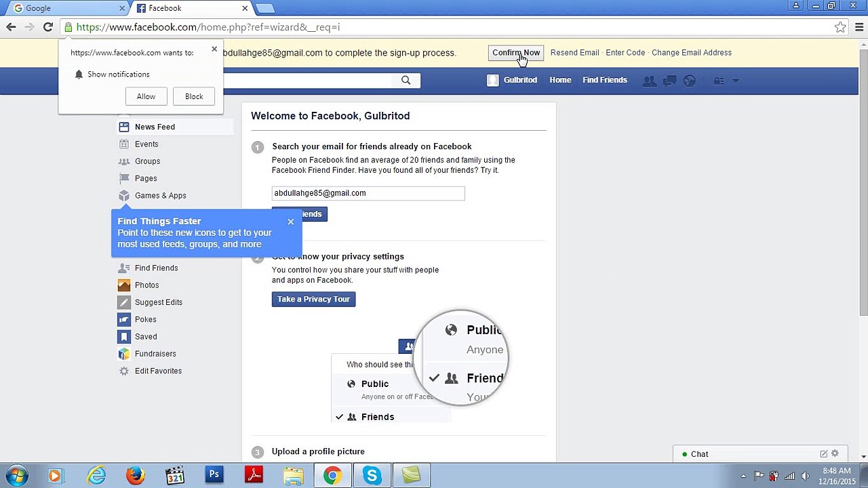This screenshot has height=488, width=868.
Task: Click the Facebook search box
Action: click(309, 80)
